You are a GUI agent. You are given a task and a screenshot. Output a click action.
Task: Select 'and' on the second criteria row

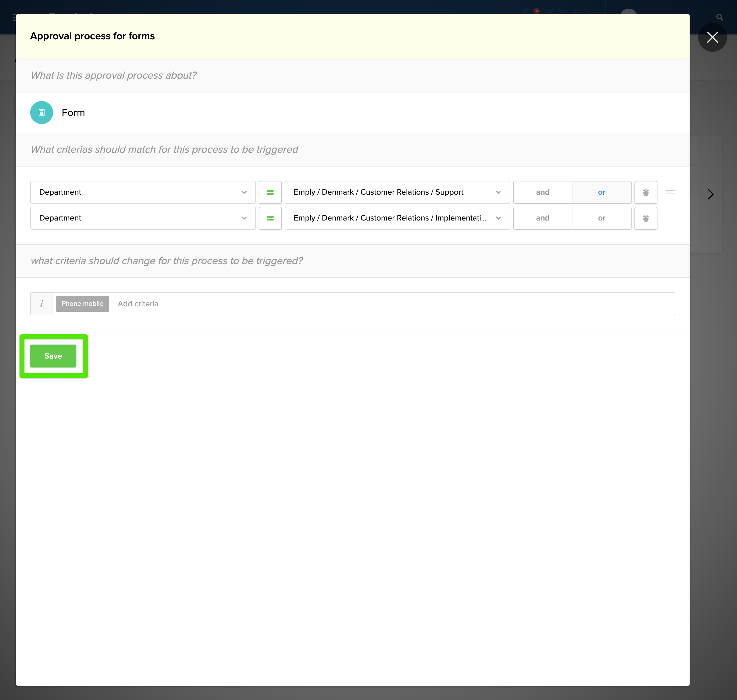[x=542, y=218]
